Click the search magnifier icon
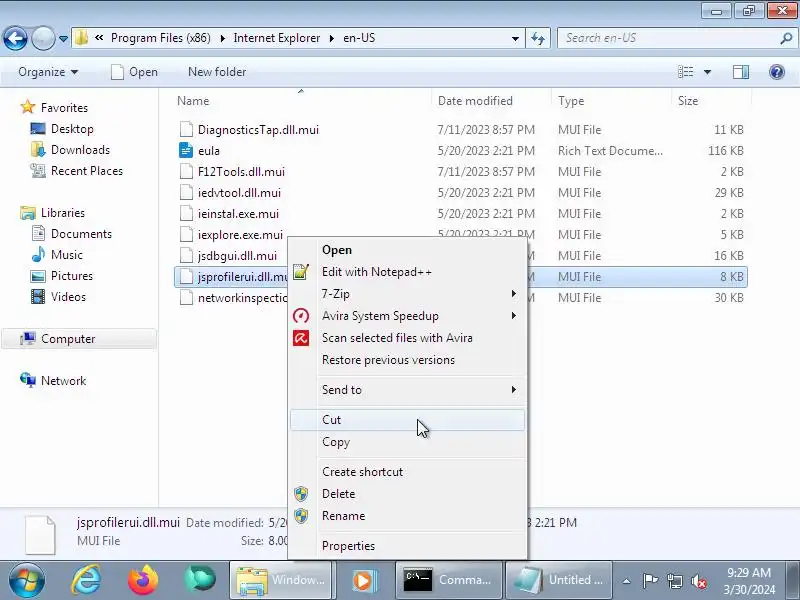The width and height of the screenshot is (800, 600). pos(786,38)
